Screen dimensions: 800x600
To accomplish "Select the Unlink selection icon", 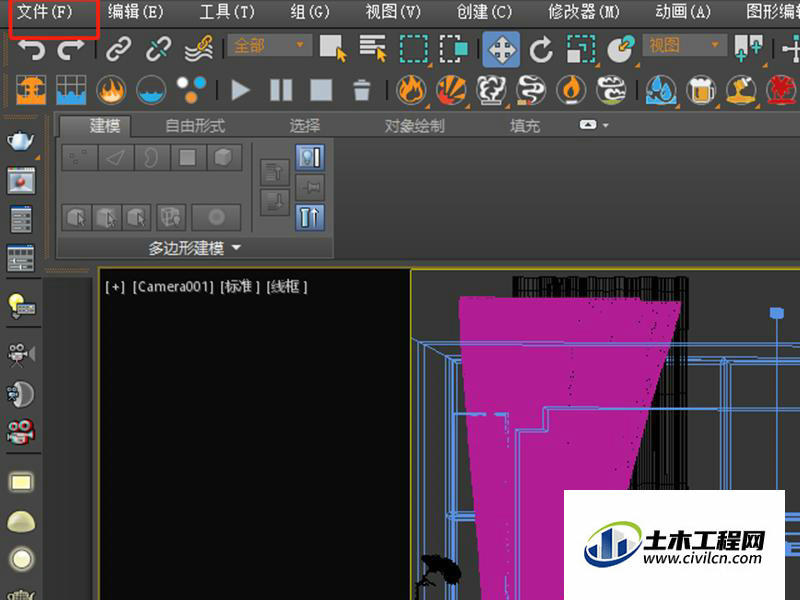I will point(158,49).
